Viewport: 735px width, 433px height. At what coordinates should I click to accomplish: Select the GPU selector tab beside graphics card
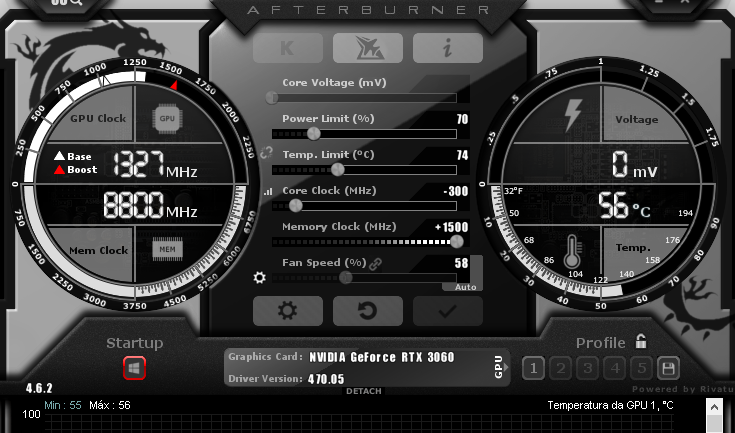(499, 367)
